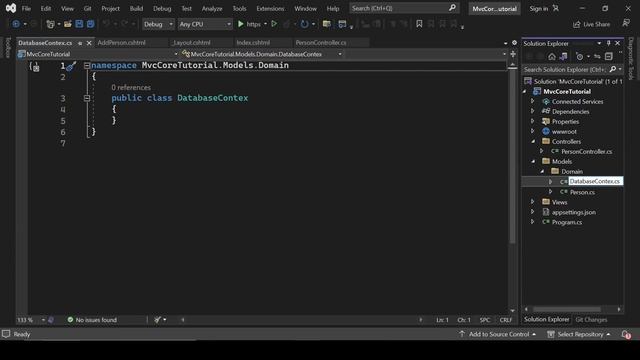Click the Live Share button
Screen dimensions: 640x360
click(591, 24)
